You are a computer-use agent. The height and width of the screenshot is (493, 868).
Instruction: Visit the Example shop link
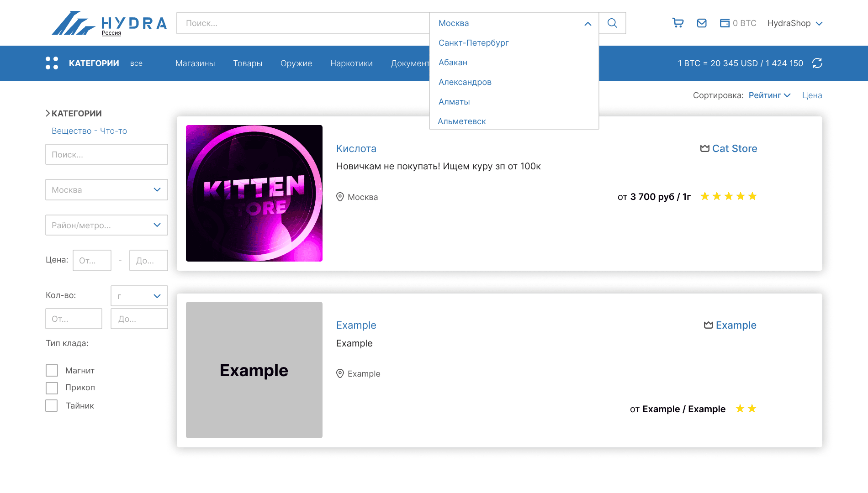tap(736, 325)
